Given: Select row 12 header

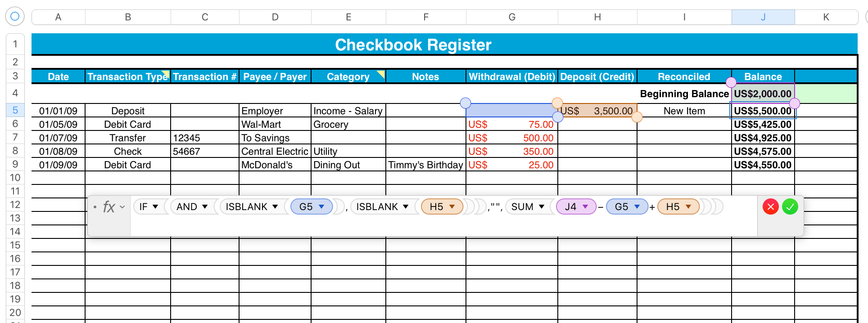Looking at the screenshot, I should point(15,205).
